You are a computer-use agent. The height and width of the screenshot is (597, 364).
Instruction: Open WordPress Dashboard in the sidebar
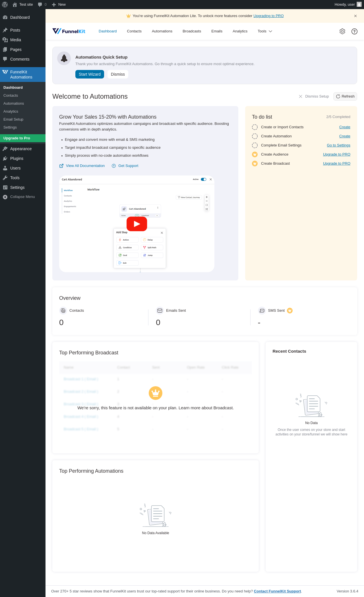(x=23, y=17)
